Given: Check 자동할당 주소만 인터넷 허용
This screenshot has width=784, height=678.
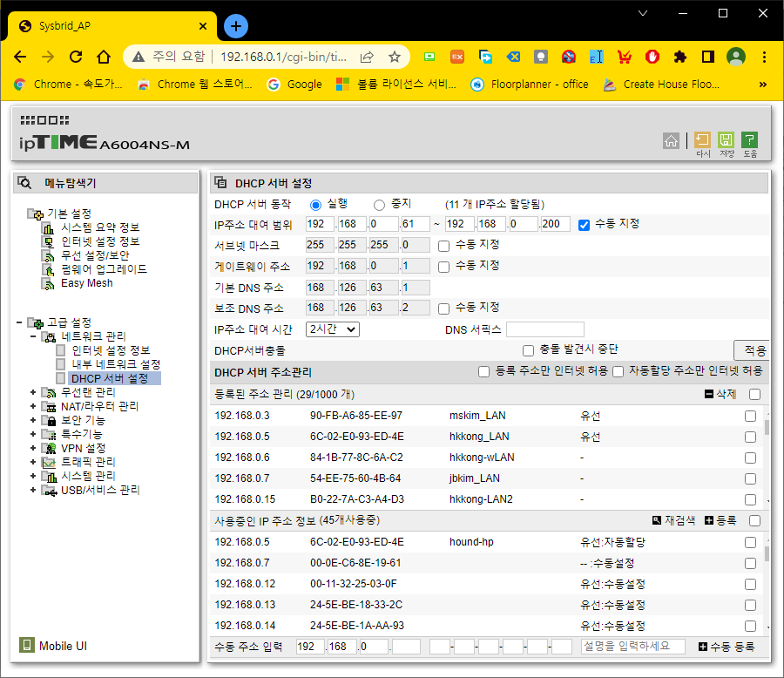Looking at the screenshot, I should [618, 372].
